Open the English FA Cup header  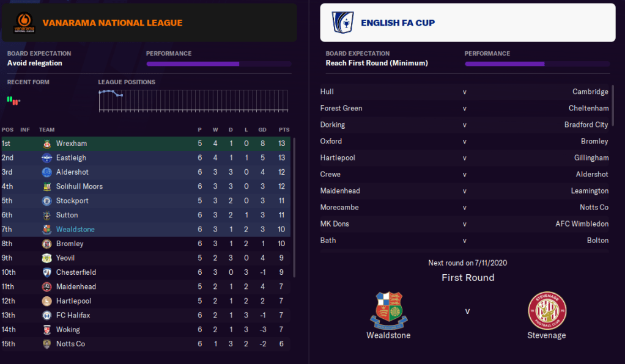(398, 23)
